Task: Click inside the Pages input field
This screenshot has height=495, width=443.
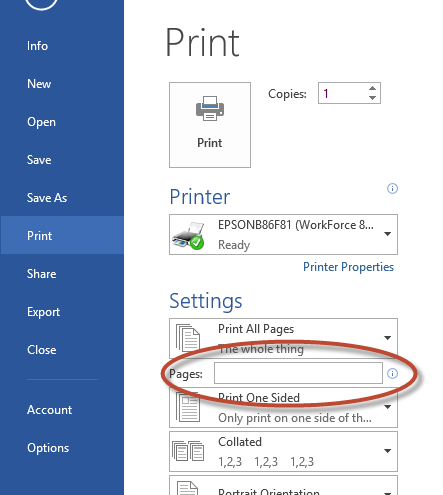Action: pyautogui.click(x=298, y=373)
